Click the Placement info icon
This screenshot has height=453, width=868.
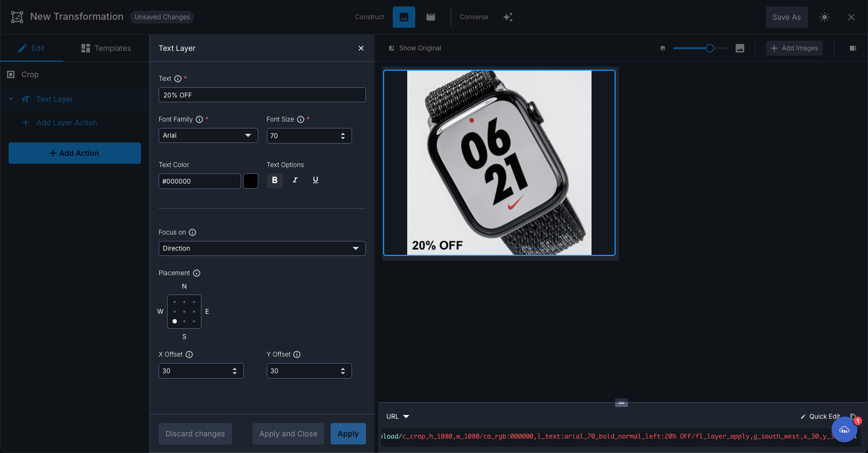coord(197,273)
